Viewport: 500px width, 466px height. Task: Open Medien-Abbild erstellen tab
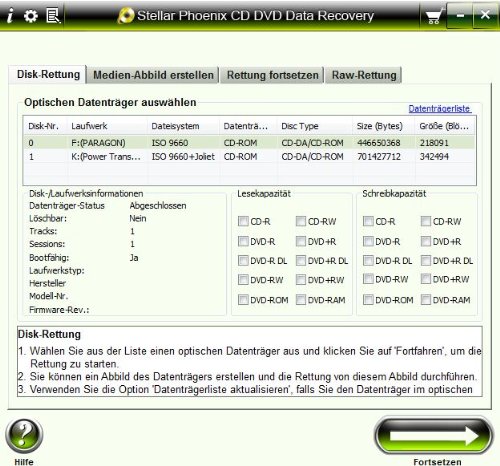(153, 75)
